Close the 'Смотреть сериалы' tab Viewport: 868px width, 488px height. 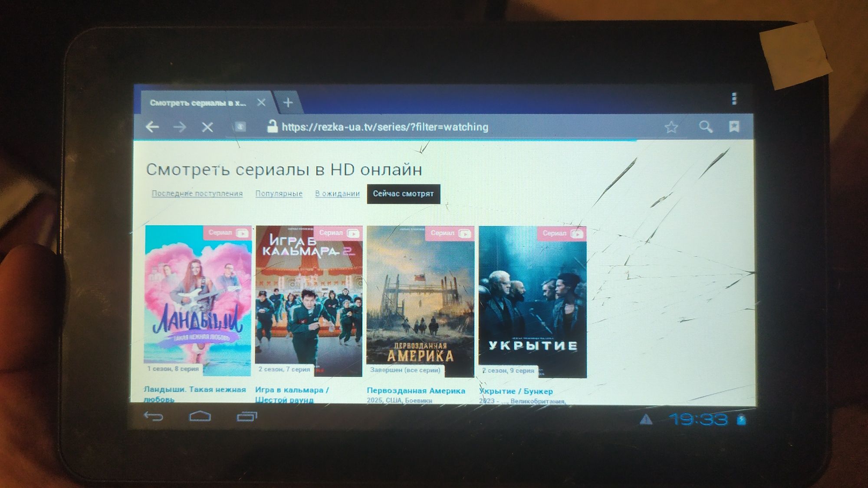tap(261, 102)
